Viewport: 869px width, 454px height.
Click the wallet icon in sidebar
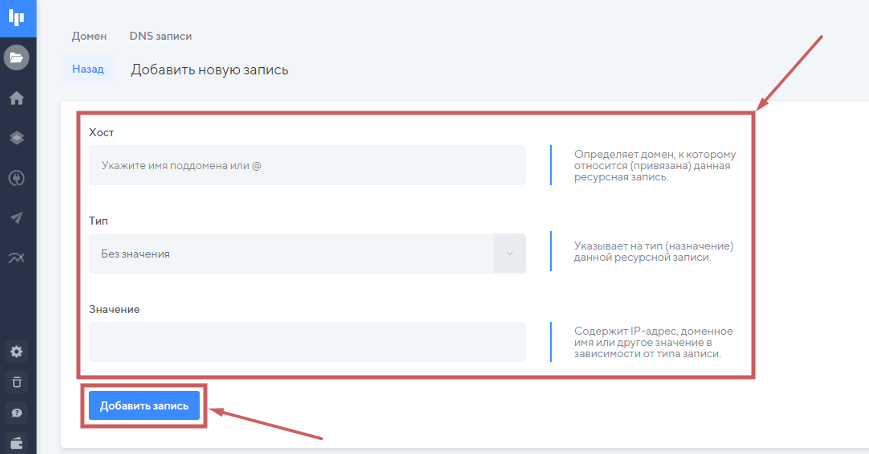point(17,442)
